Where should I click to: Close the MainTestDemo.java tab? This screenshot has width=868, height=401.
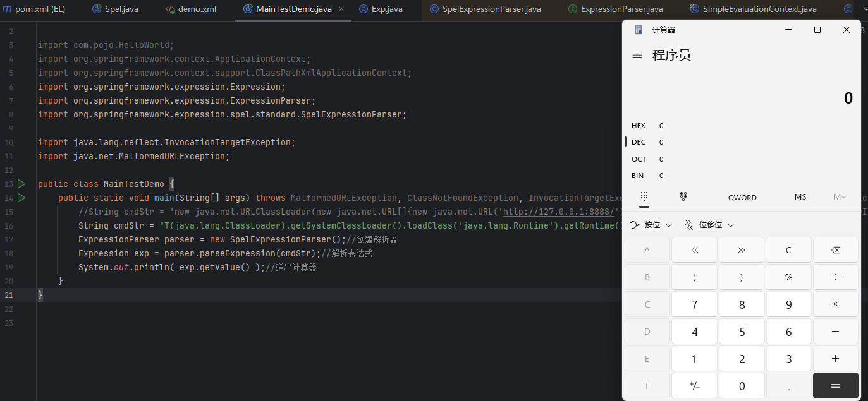[341, 9]
